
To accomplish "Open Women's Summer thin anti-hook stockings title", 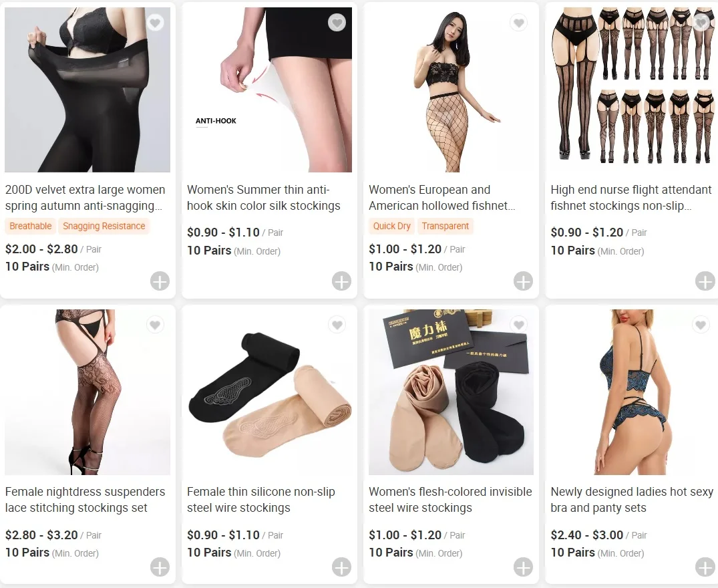I will (264, 198).
